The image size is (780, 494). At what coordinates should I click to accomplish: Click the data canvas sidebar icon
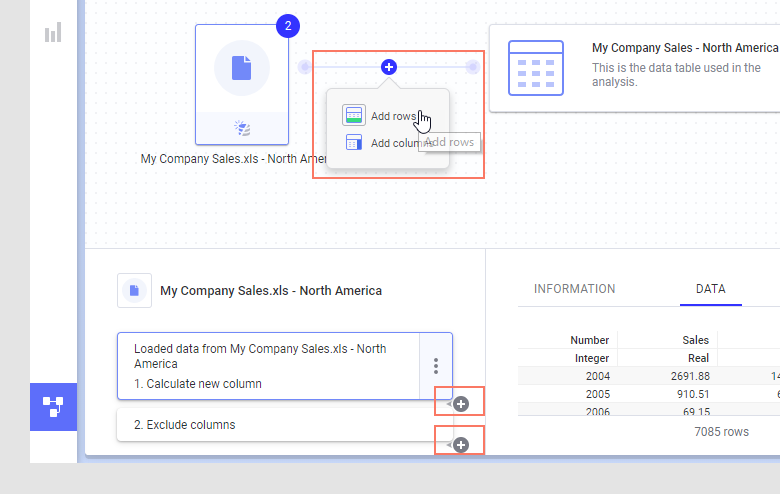tap(53, 406)
